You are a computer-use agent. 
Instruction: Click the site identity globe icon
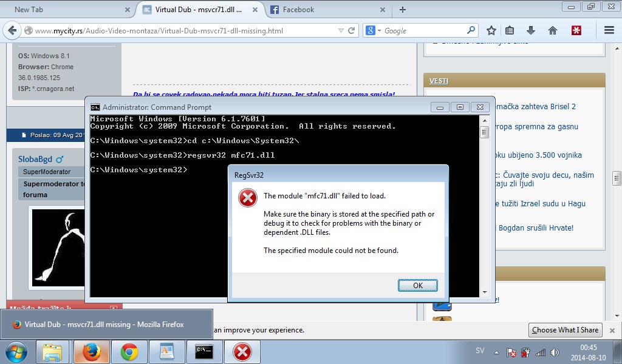click(x=28, y=30)
